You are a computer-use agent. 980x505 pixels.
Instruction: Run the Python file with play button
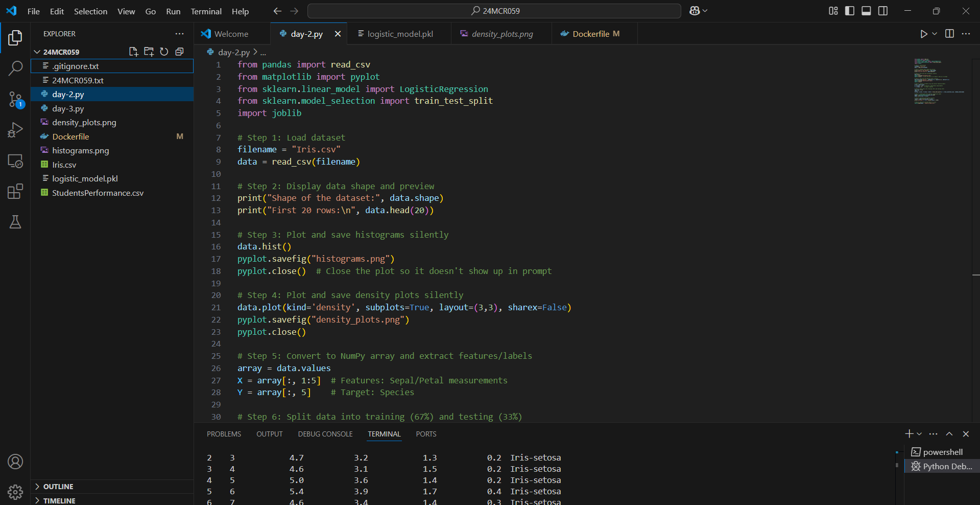pos(923,34)
